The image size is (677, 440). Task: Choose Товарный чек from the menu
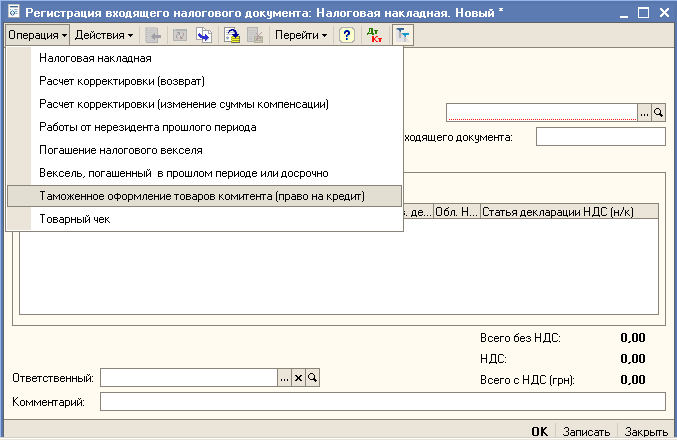pos(74,219)
